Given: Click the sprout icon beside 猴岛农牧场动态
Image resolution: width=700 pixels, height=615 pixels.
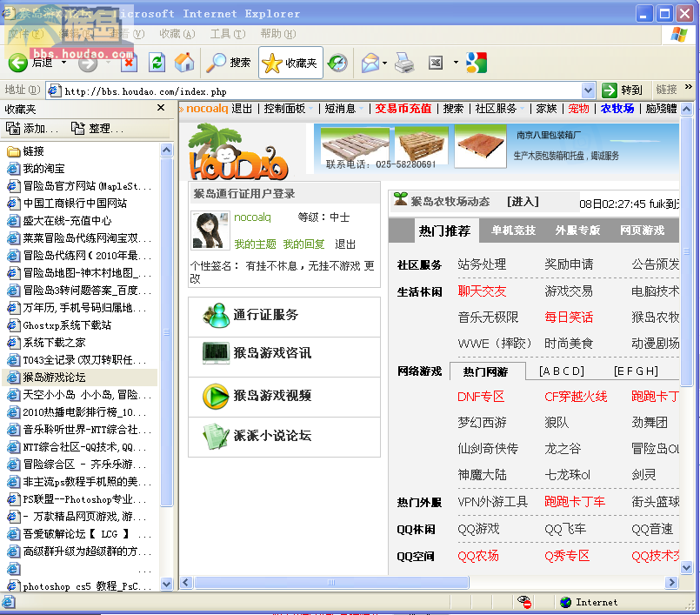Looking at the screenshot, I should click(401, 198).
